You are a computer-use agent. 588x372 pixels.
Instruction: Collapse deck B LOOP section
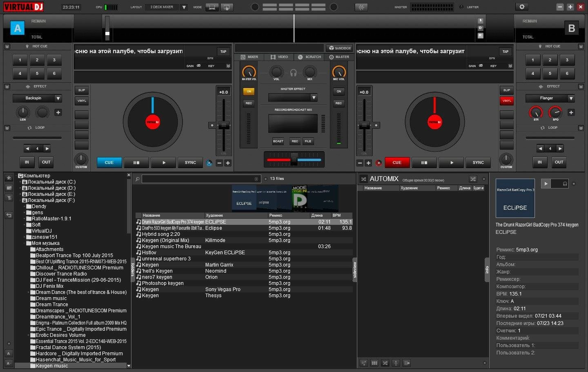[x=581, y=128]
